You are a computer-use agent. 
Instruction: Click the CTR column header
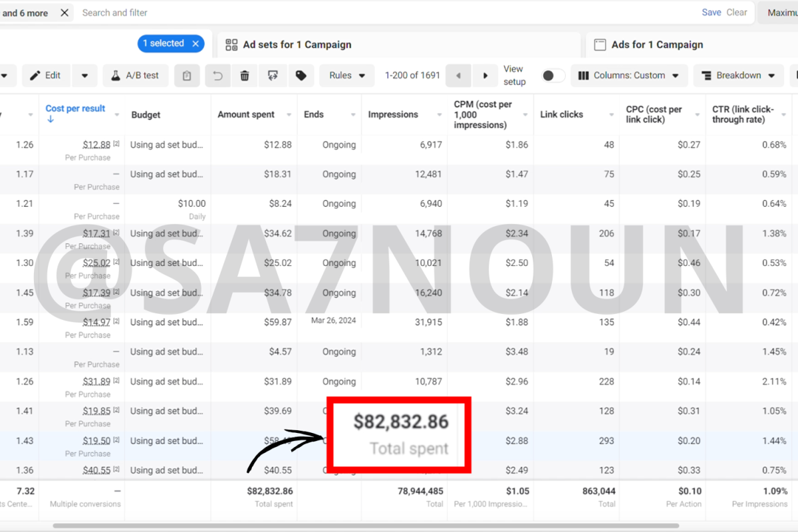(743, 114)
